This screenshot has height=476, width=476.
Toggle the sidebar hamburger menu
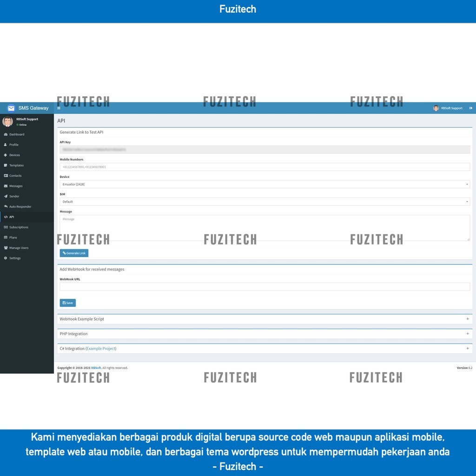pos(59,108)
